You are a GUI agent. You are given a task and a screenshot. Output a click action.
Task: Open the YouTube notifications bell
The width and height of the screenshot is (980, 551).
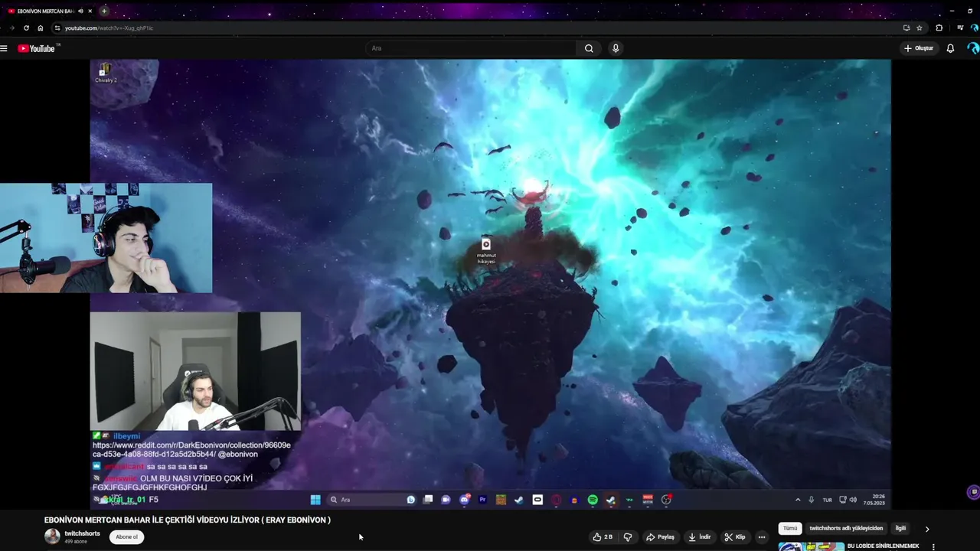950,48
